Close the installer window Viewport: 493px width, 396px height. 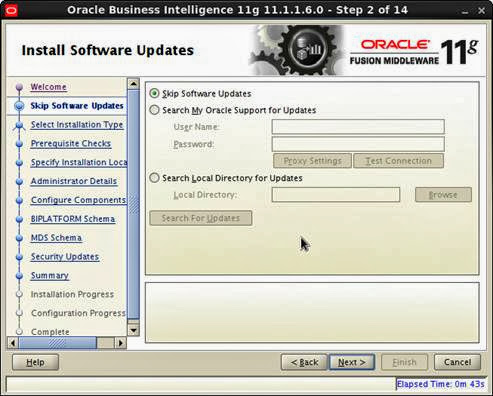(481, 11)
